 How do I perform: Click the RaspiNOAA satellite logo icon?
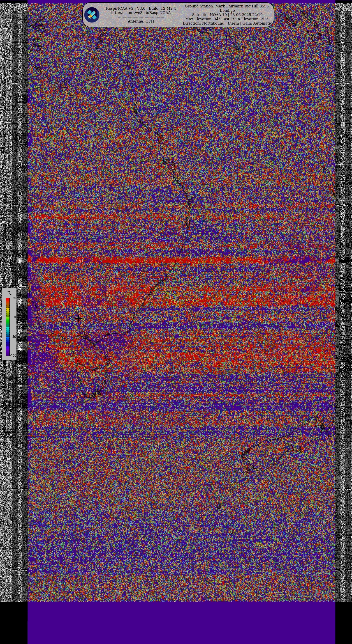point(92,15)
